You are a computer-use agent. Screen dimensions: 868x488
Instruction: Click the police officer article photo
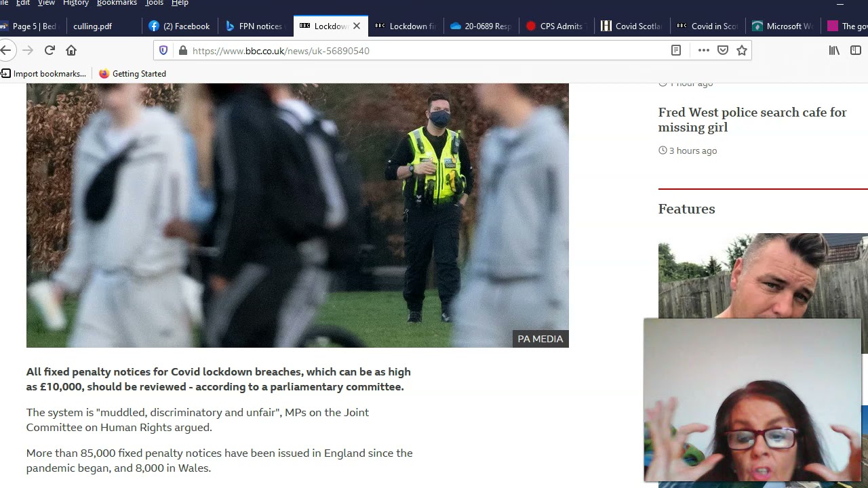297,215
